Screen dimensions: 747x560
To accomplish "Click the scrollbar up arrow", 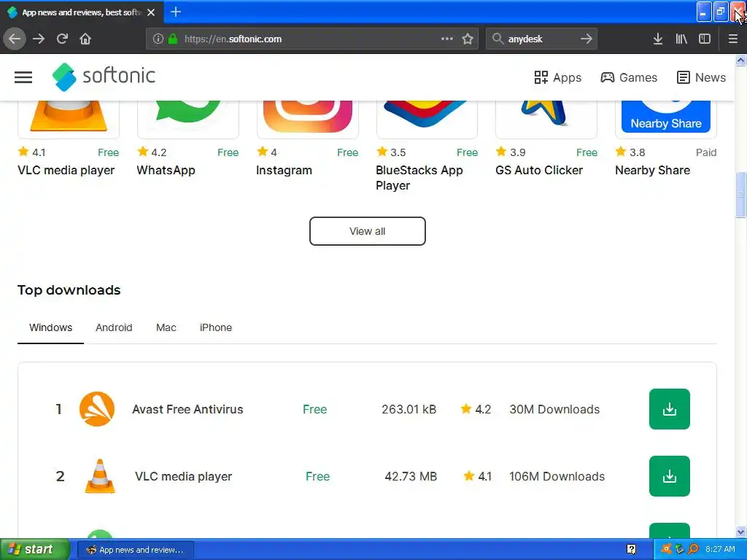I will coord(740,60).
